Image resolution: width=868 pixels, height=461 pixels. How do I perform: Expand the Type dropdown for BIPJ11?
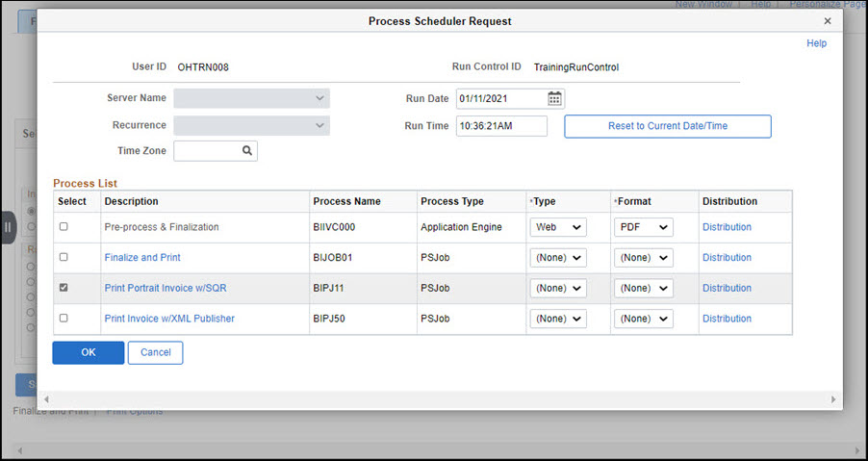[x=557, y=288]
